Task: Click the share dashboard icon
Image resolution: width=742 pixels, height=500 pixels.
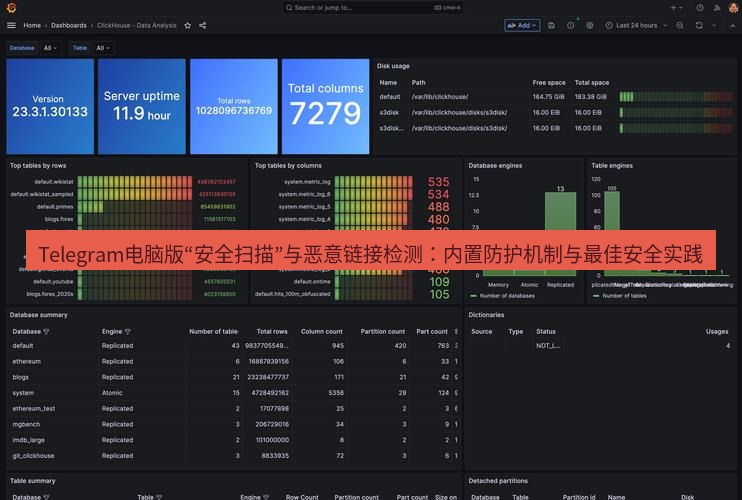Action: (x=203, y=26)
